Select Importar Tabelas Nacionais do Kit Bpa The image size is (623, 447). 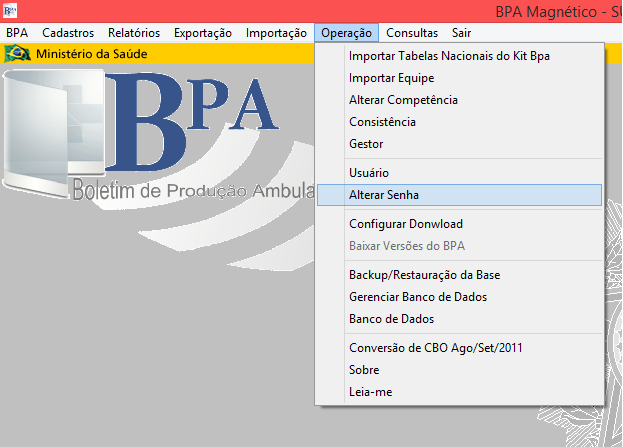point(449,56)
